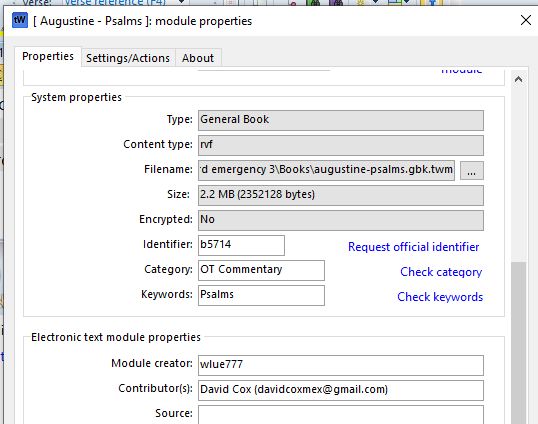Click the System properties group label
Viewport: 538px width, 424px height.
(x=76, y=97)
